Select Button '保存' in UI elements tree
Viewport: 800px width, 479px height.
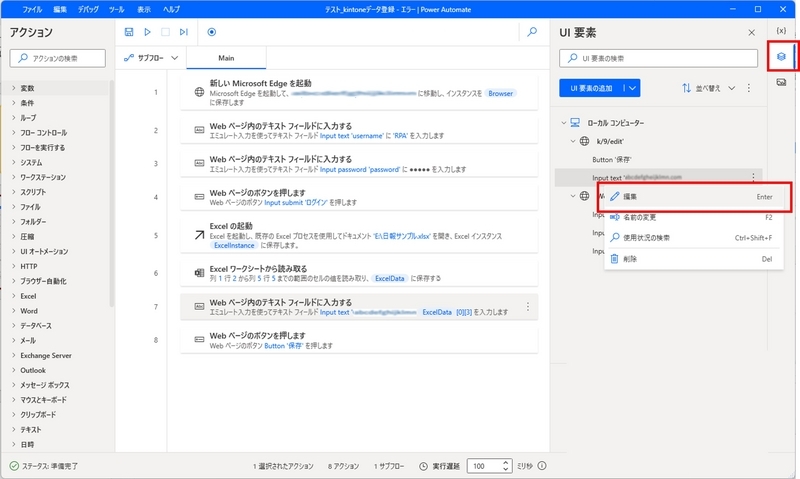point(611,159)
